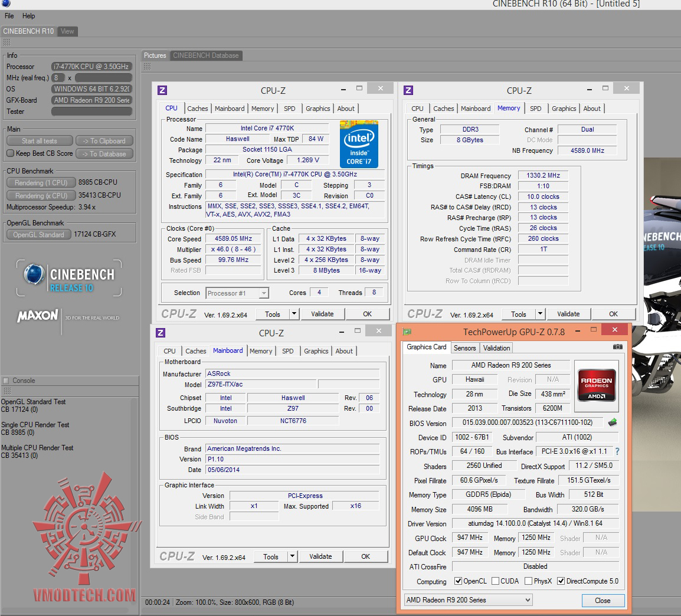Click the CINEBENCH app icon in title bar
Screen dimensions: 681x616
coord(6,4)
